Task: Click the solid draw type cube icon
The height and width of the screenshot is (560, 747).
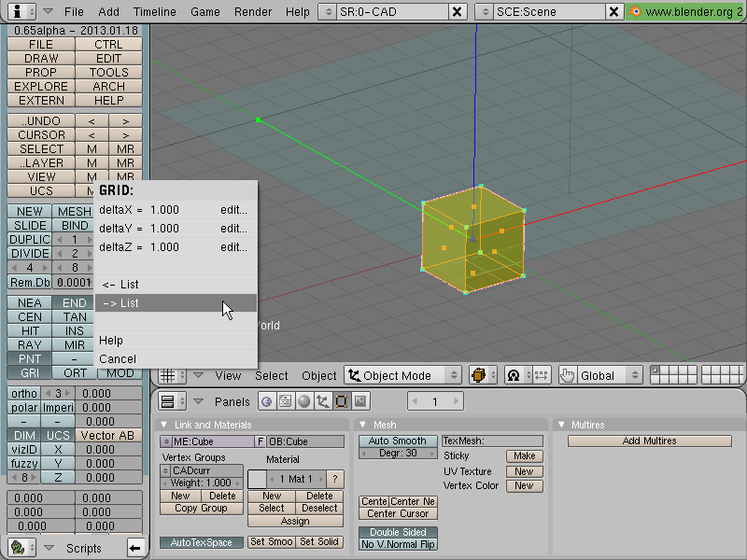Action: 483,376
